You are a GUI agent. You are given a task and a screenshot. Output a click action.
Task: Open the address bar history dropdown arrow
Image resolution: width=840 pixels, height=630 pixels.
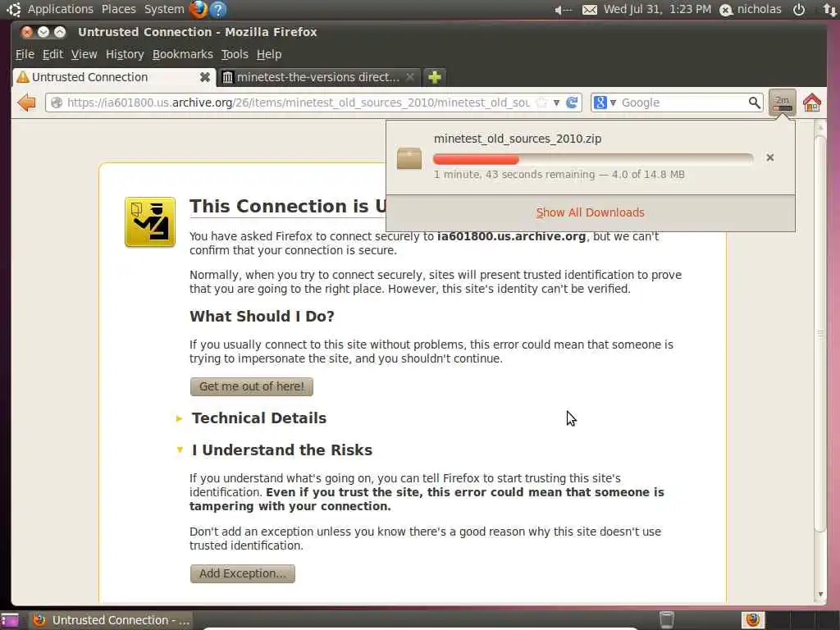point(557,103)
